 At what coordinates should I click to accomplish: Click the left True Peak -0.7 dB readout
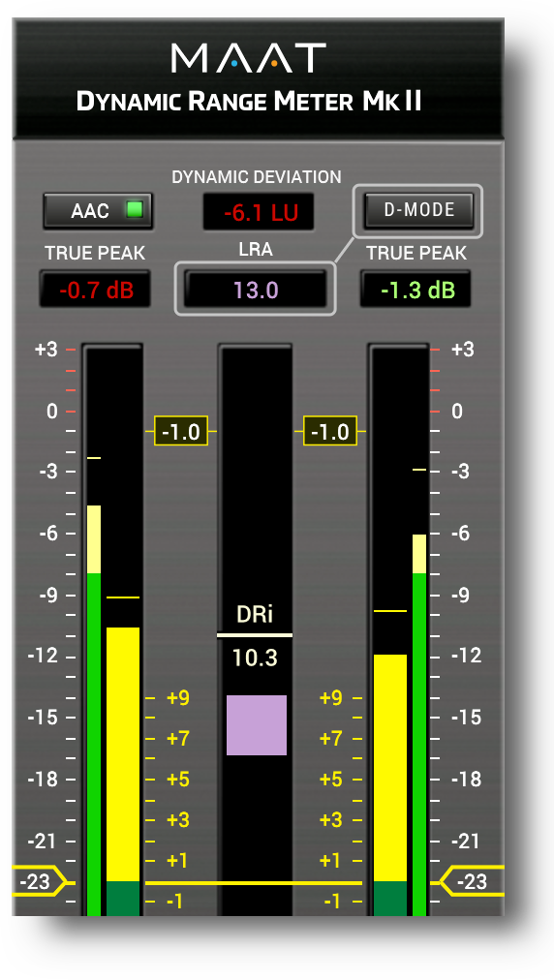click(95, 290)
